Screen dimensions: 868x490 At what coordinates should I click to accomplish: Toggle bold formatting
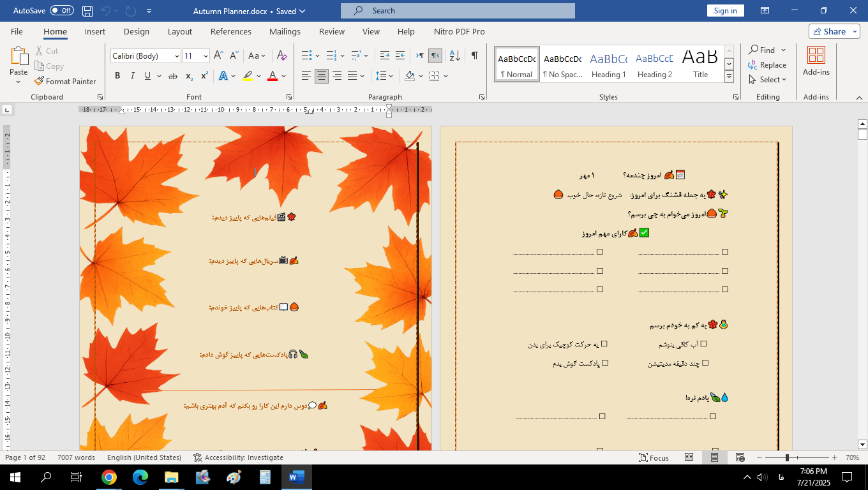[x=117, y=76]
